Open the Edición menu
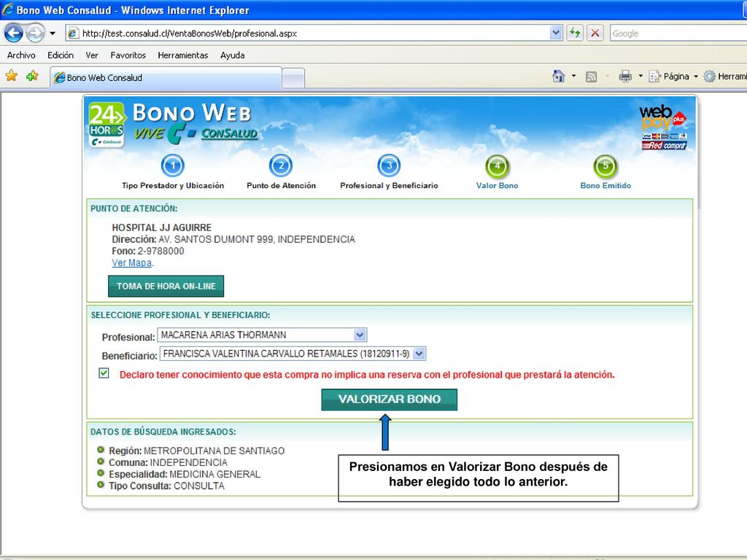 pyautogui.click(x=61, y=55)
